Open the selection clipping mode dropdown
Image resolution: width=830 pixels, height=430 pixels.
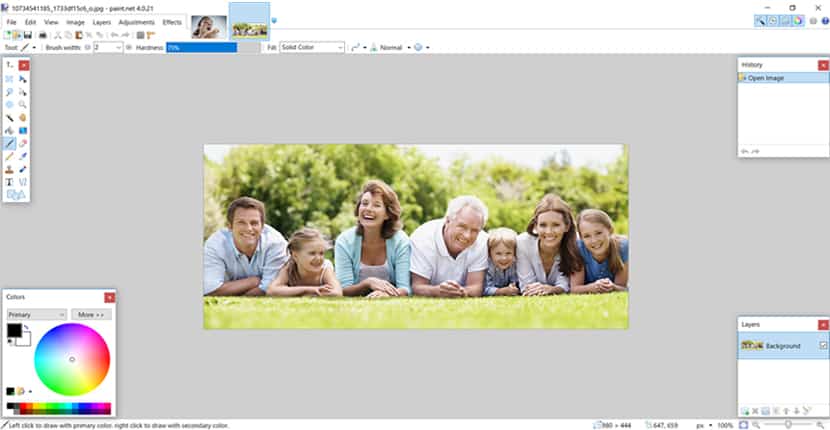(x=422, y=47)
